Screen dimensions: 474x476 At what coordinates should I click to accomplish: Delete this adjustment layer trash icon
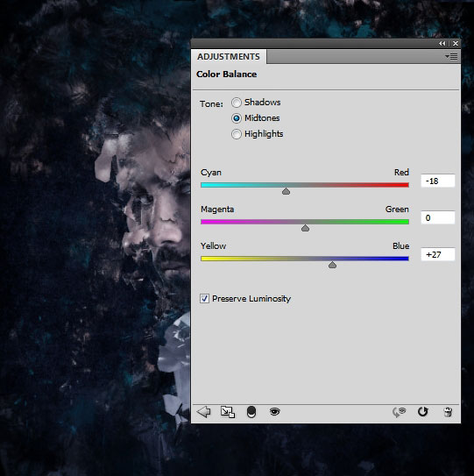point(448,412)
